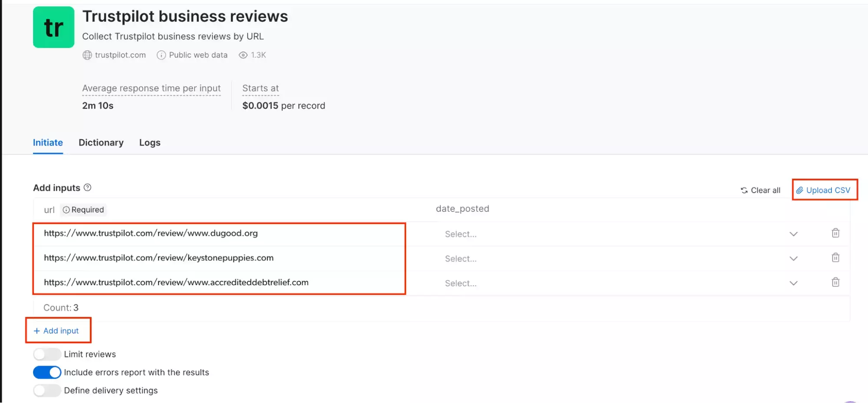Click the Add input link
868x403 pixels.
click(58, 330)
